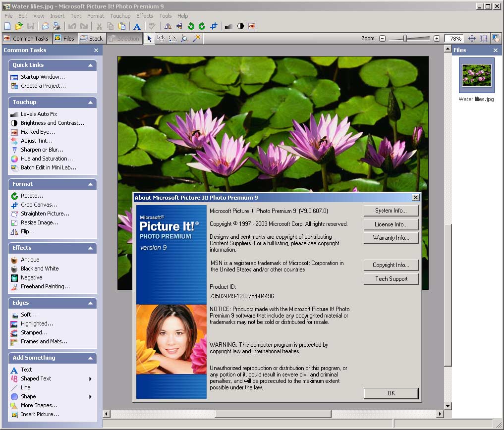Image resolution: width=504 pixels, height=430 pixels.
Task: Select the Water lilies.jpg thumbnail
Action: (x=477, y=75)
